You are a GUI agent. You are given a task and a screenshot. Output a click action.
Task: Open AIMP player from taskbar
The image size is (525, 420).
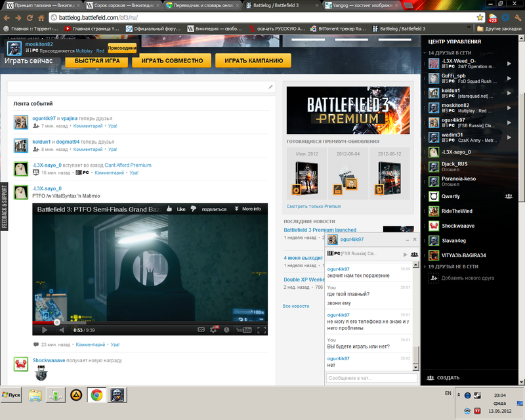point(76,395)
